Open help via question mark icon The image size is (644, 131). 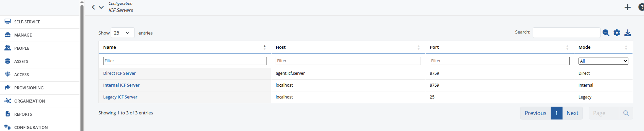(641, 7)
